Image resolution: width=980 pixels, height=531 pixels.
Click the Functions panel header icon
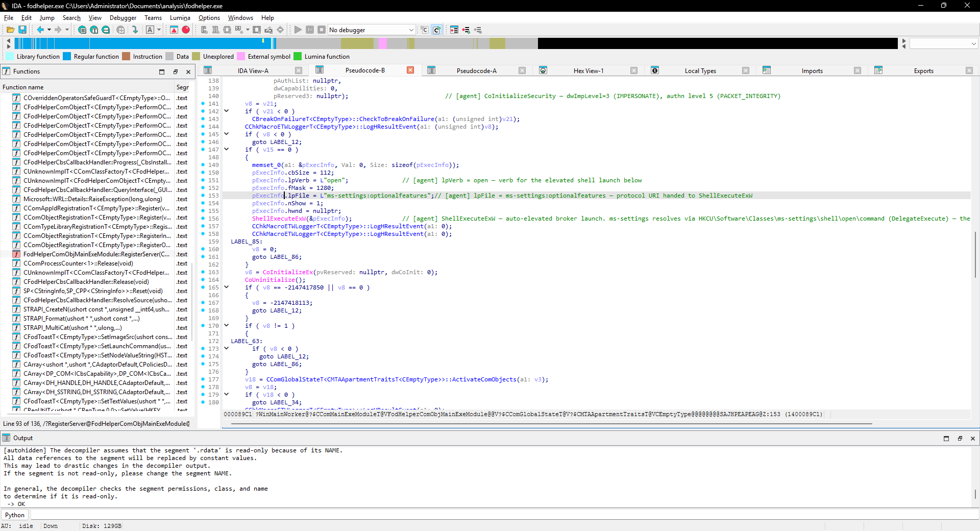(x=6, y=71)
